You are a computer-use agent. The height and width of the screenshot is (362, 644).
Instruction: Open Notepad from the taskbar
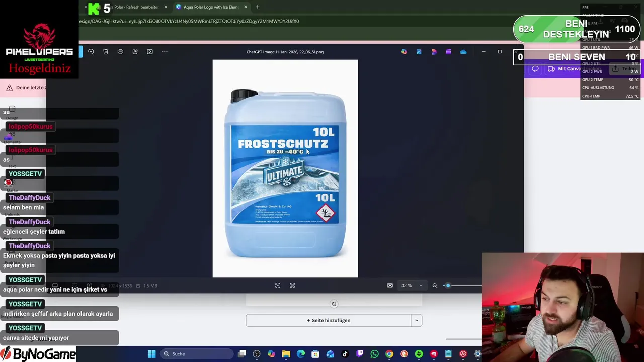click(x=448, y=354)
